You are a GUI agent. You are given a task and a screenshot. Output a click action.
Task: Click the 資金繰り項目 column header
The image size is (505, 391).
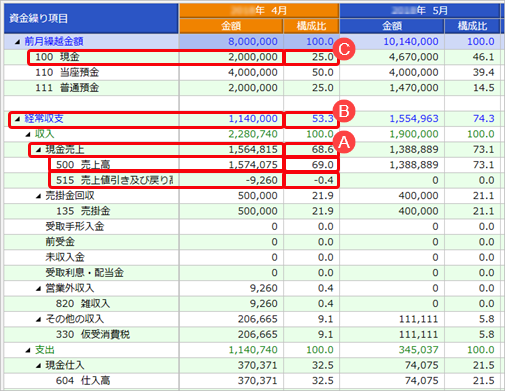[91, 18]
